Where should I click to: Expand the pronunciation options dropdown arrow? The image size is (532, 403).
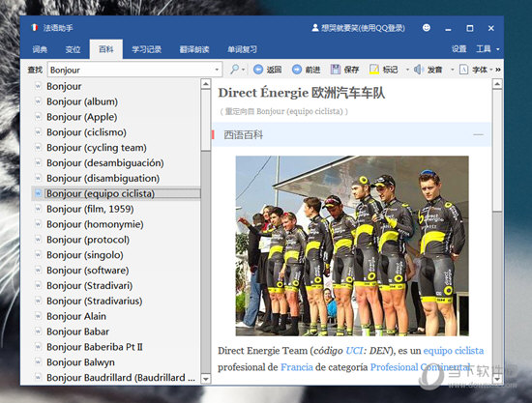(x=453, y=70)
